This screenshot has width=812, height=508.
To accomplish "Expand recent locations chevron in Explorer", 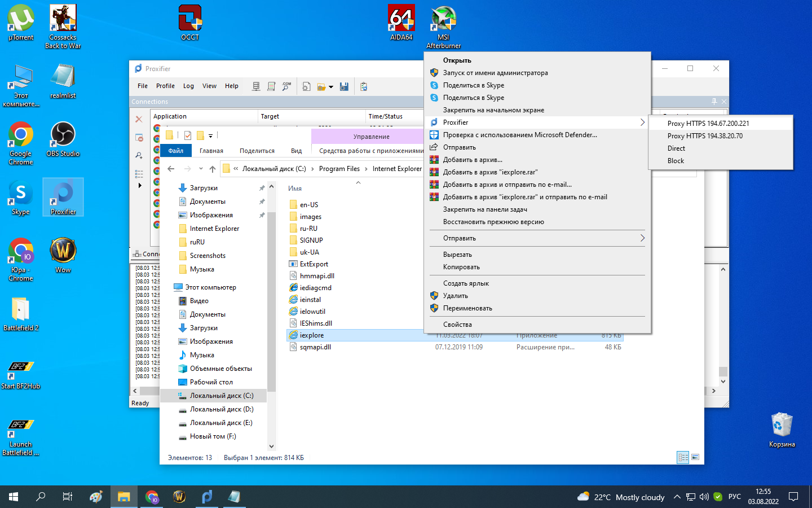I will tap(201, 169).
